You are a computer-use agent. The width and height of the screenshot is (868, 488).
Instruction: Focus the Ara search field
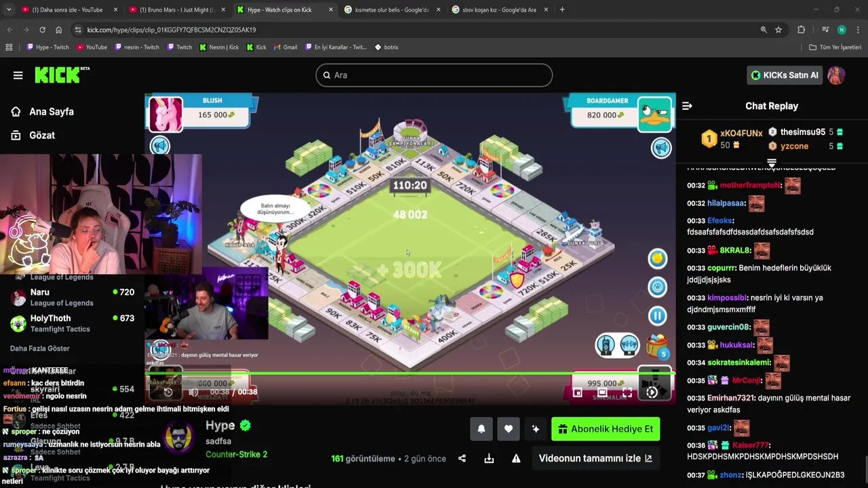coord(434,75)
